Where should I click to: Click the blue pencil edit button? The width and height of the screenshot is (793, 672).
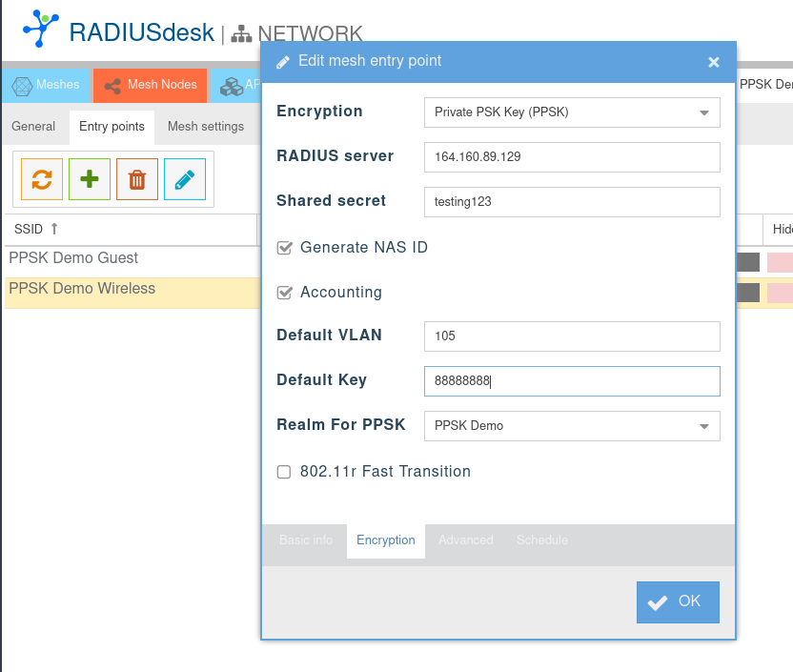[x=185, y=179]
